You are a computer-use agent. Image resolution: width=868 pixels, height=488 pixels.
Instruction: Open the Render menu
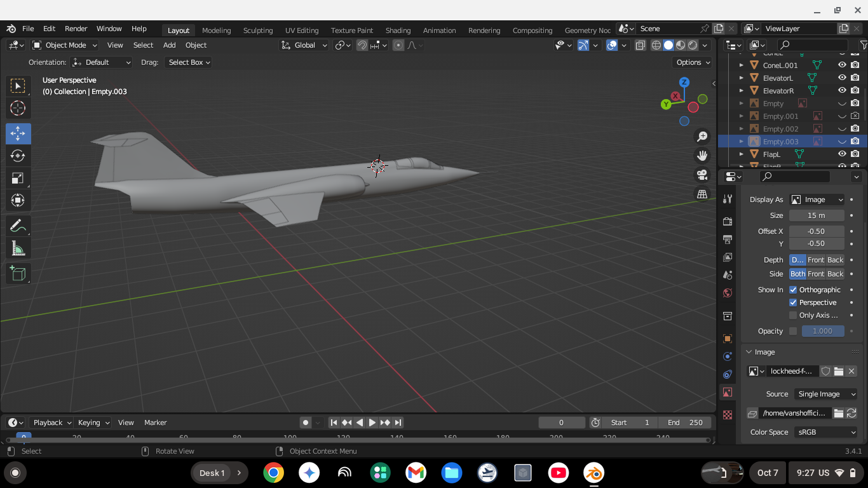tap(76, 29)
